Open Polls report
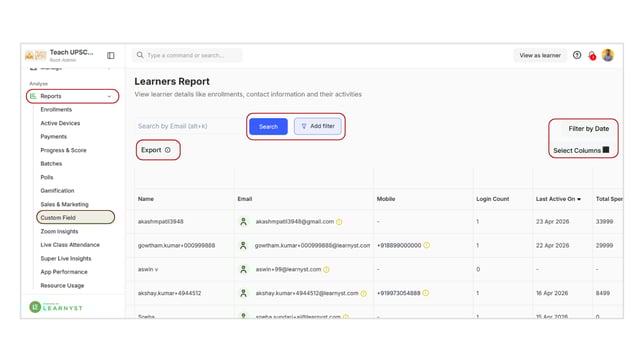This screenshot has width=644, height=362. pyautogui.click(x=46, y=177)
